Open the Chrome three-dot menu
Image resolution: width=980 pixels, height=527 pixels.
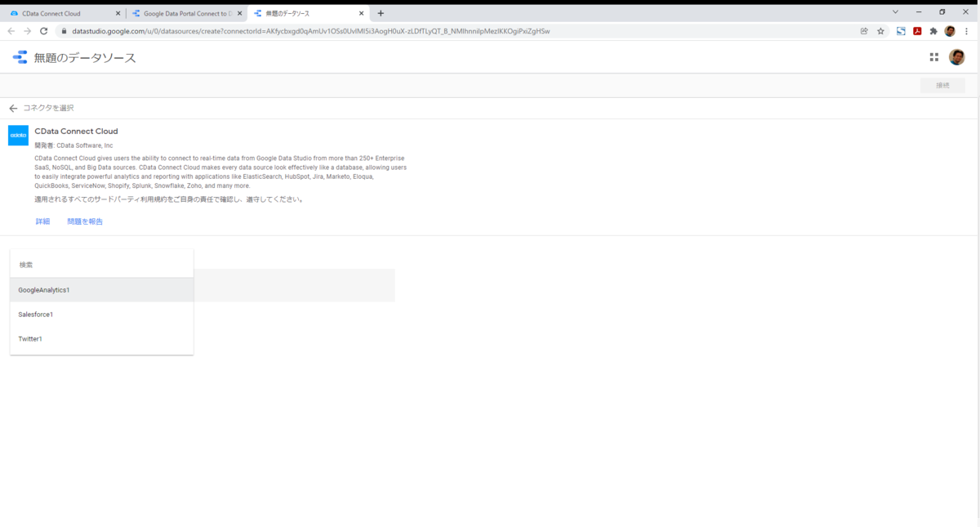pos(966,31)
